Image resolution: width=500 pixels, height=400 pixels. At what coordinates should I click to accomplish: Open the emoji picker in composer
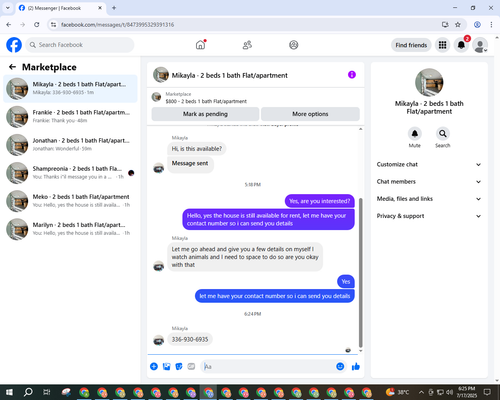point(340,367)
